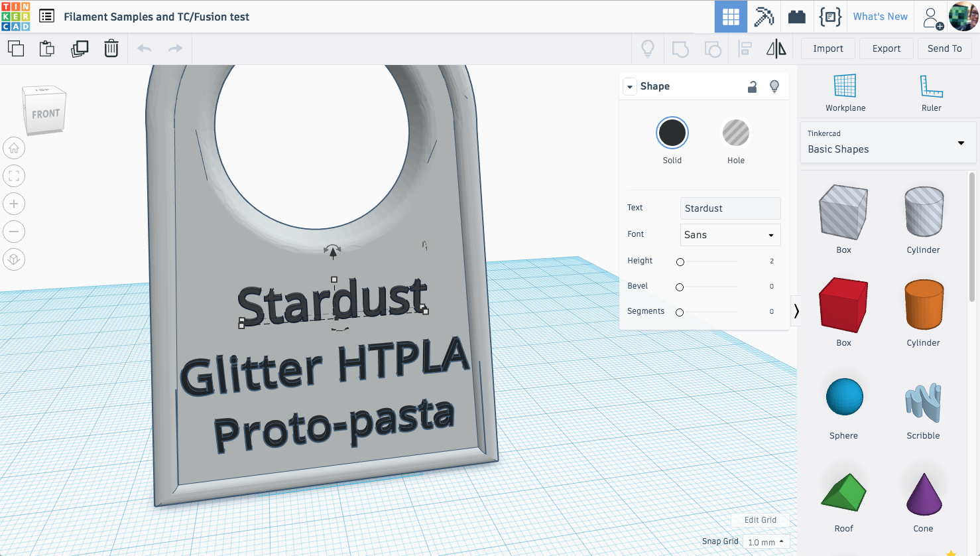Click the Copy tool icon

[x=16, y=48]
